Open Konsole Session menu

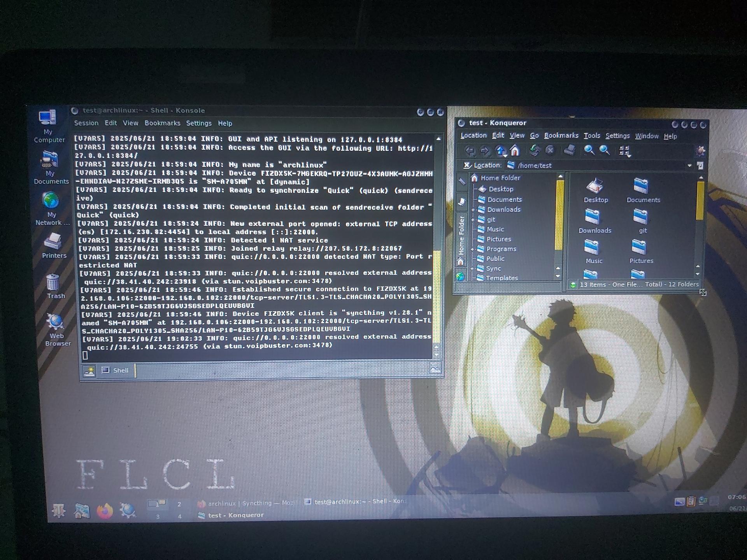tap(86, 123)
